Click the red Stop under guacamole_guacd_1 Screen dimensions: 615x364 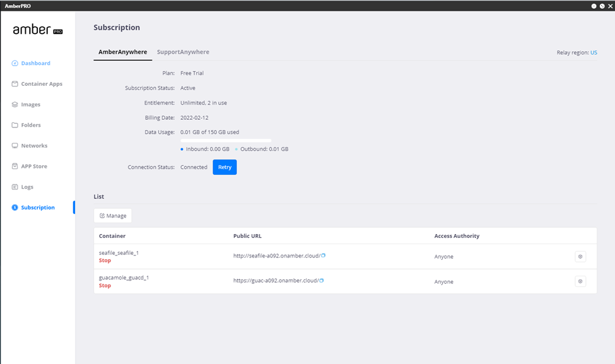(x=105, y=286)
